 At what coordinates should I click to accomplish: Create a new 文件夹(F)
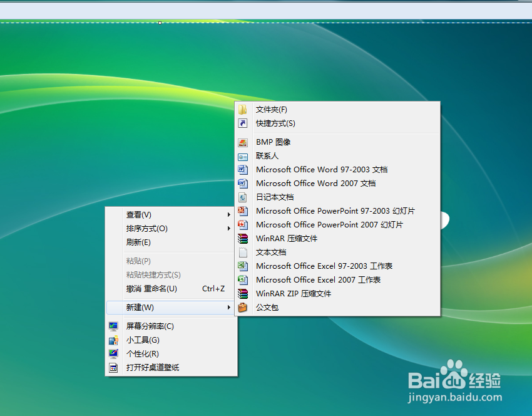pyautogui.click(x=337, y=110)
